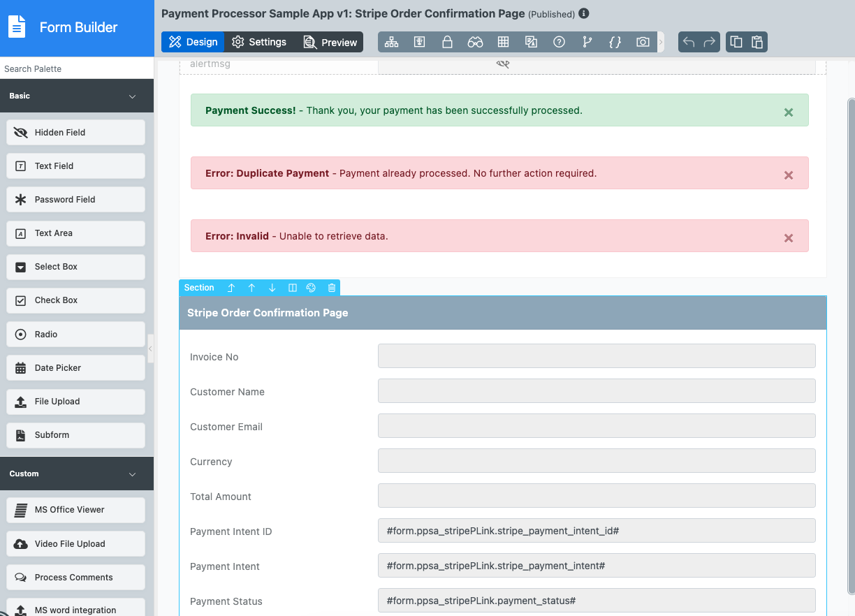Click the camera screenshot icon

[x=643, y=42]
